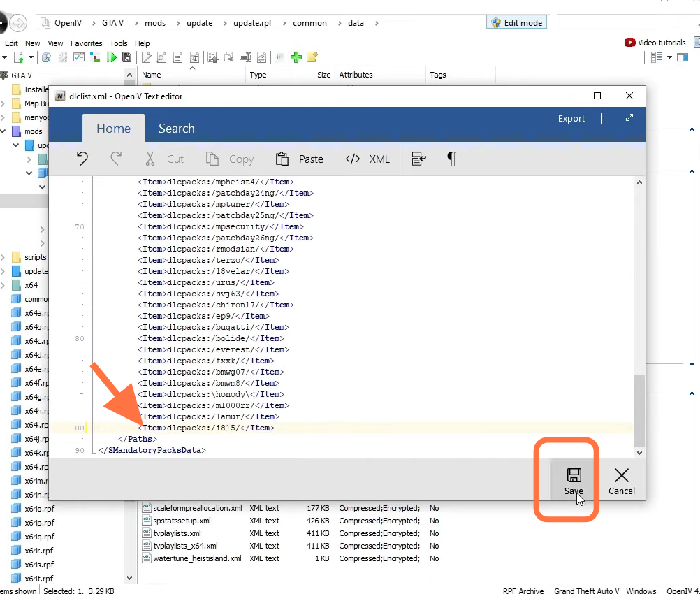Viewport: 700px width, 594px height.
Task: Open the Tools menu
Action: click(118, 43)
